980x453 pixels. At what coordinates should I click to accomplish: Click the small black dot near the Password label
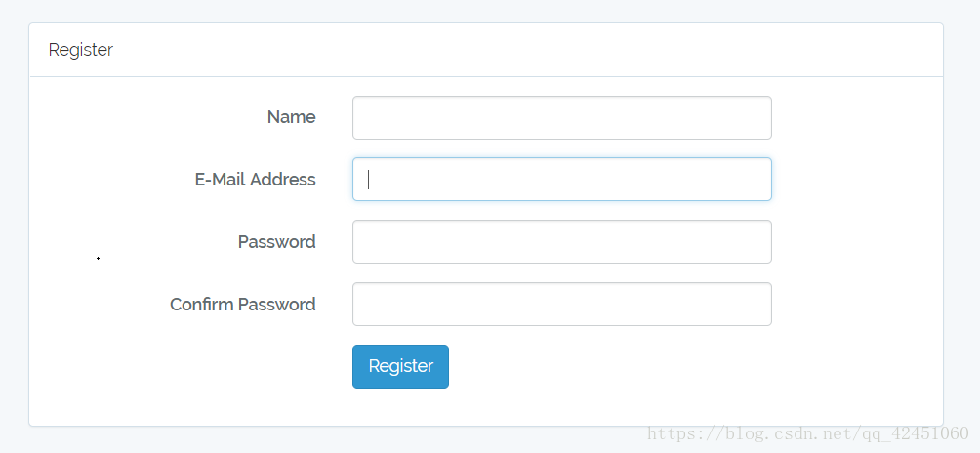(x=99, y=258)
